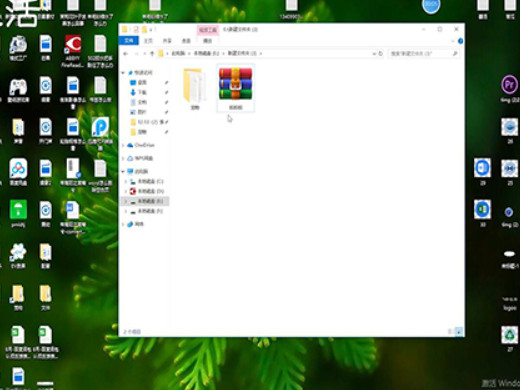Select Network in the navigation pane

[x=136, y=224]
